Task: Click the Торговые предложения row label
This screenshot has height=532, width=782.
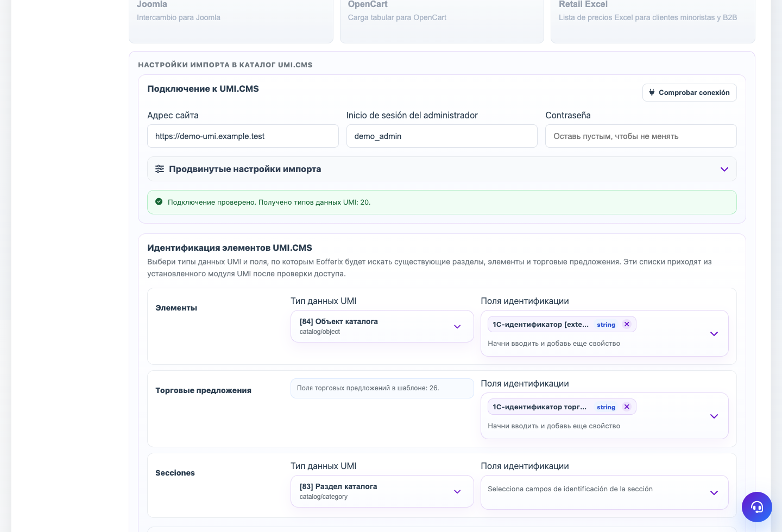Action: coord(203,390)
